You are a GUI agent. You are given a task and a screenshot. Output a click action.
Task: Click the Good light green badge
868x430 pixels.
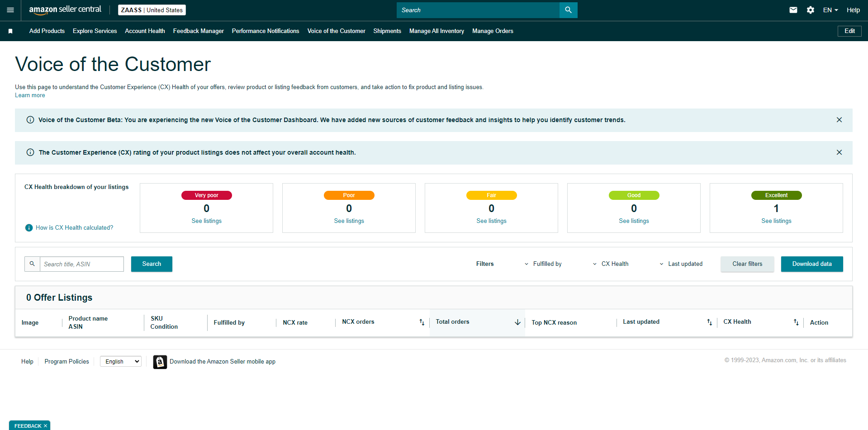(634, 195)
